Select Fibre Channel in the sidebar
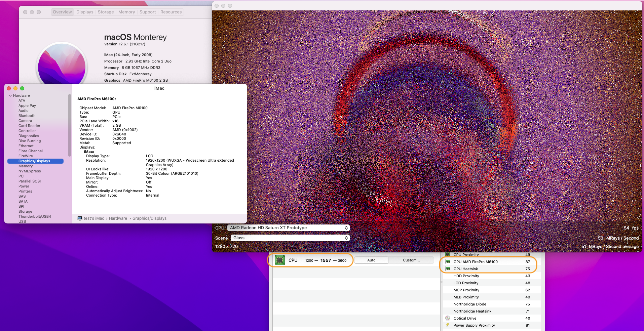The height and width of the screenshot is (331, 644). pos(31,151)
